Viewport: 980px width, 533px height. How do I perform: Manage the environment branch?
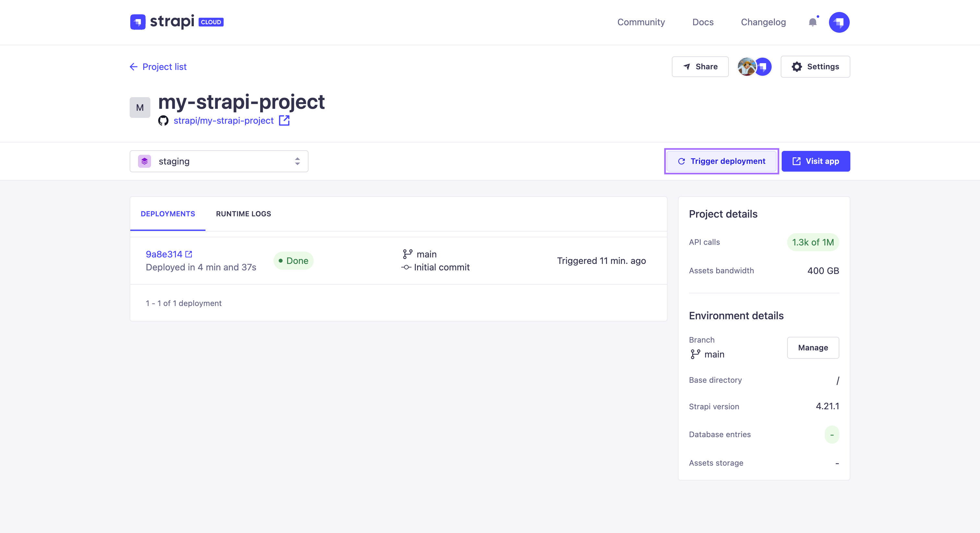click(812, 347)
